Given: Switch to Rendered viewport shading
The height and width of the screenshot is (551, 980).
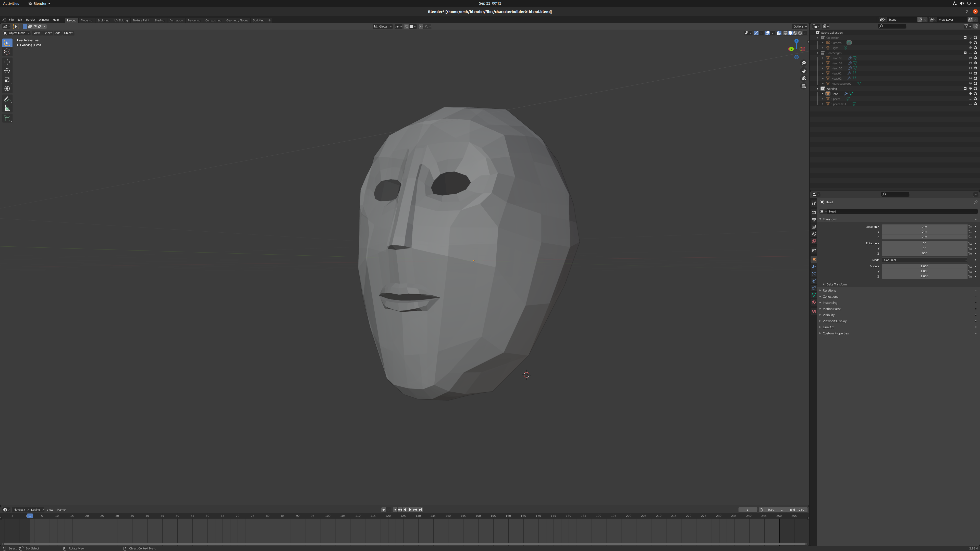Looking at the screenshot, I should (800, 33).
